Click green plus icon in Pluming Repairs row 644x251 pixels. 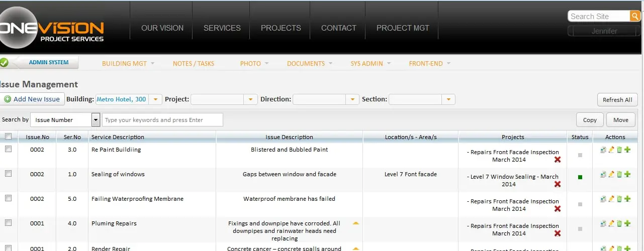tap(627, 223)
